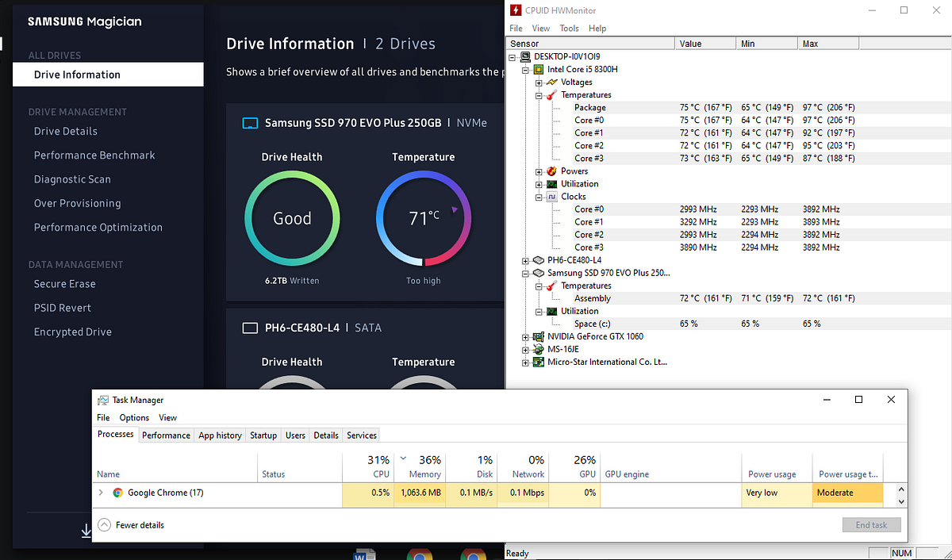
Task: Click the Voltages lightning icon in HWMonitor
Action: (551, 82)
